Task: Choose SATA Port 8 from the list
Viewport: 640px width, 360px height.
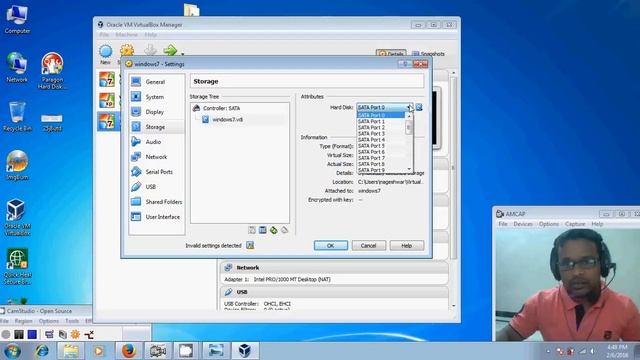Action: point(381,164)
